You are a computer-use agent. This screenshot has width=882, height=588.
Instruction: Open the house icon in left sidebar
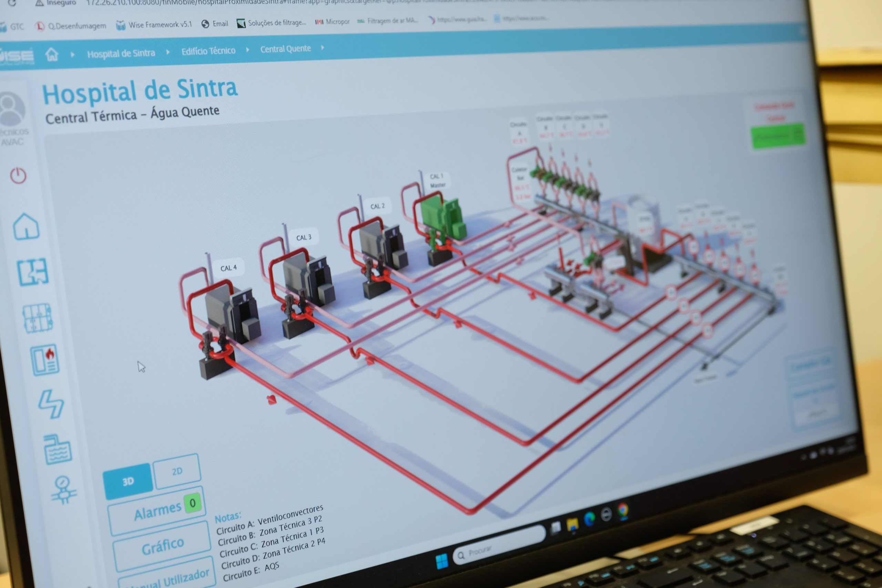(26, 227)
